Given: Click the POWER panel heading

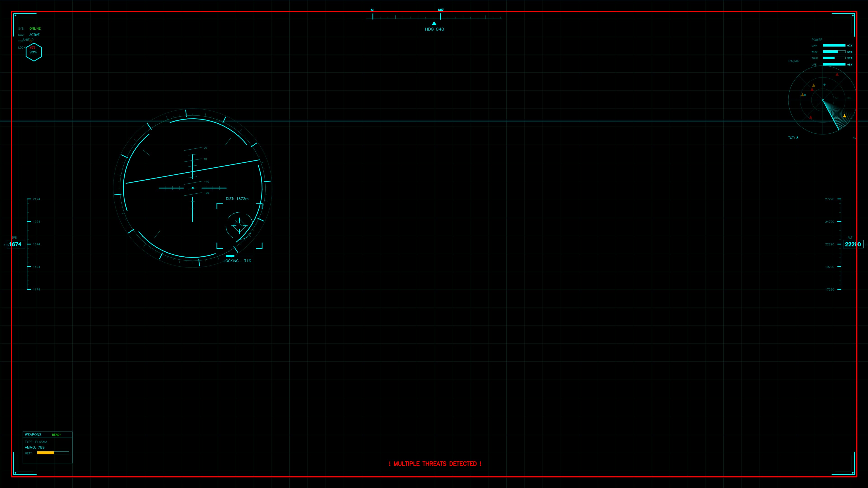Looking at the screenshot, I should 817,40.
